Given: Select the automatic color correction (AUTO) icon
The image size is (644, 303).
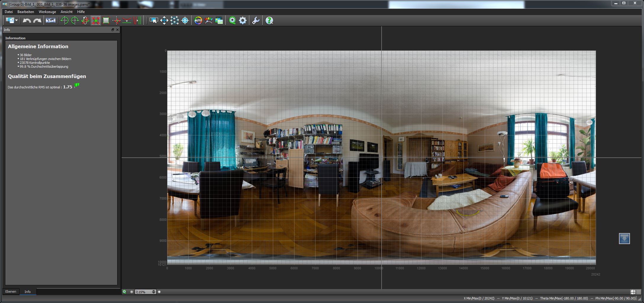Looking at the screenshot, I should [198, 20].
